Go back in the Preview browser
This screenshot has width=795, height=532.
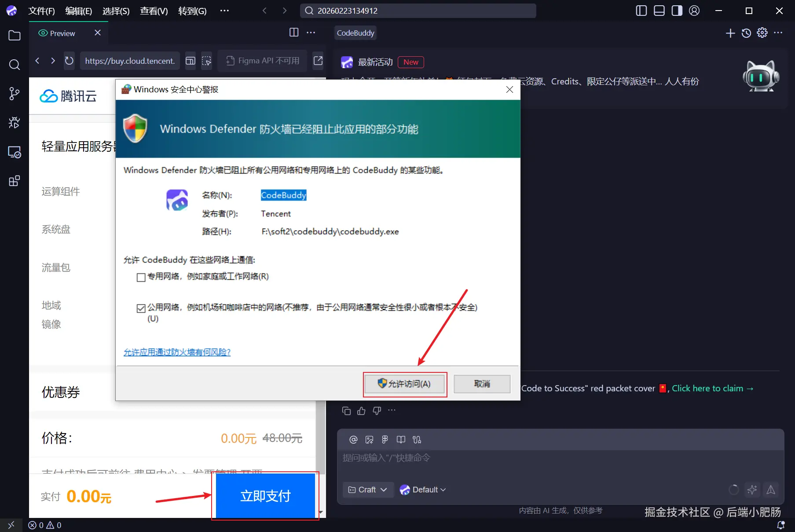pyautogui.click(x=37, y=61)
